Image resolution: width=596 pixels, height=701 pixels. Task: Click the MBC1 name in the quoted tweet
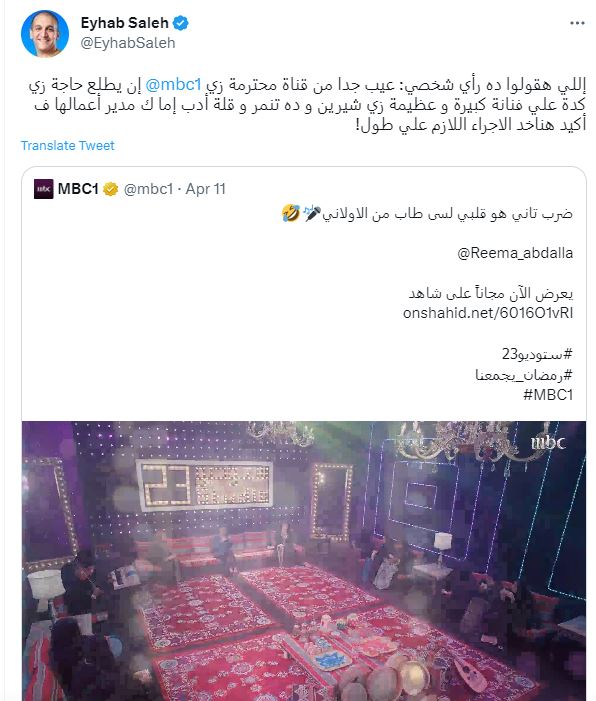tap(78, 189)
